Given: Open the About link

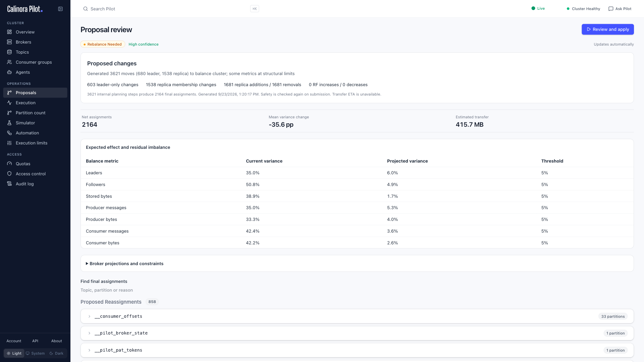Looking at the screenshot, I should point(57,341).
